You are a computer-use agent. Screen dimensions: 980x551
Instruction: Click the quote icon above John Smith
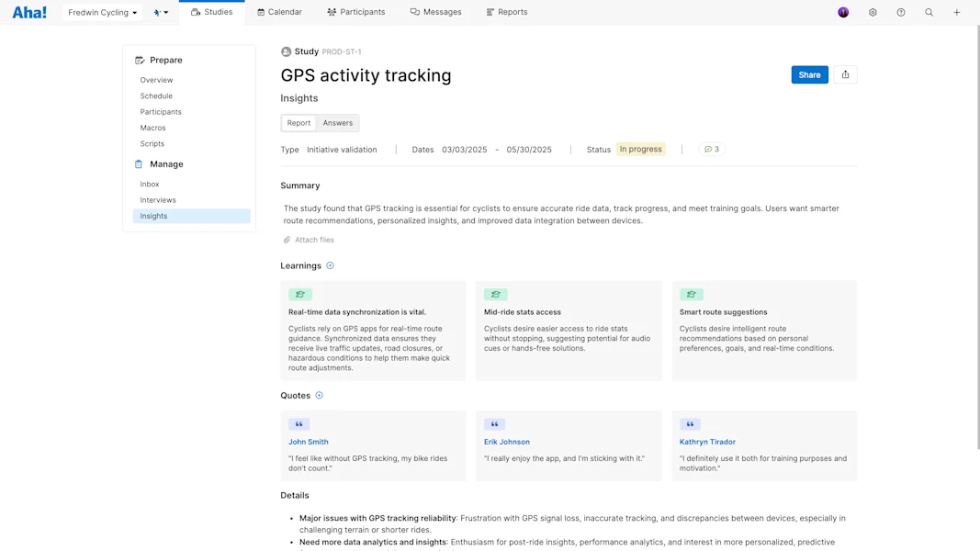pyautogui.click(x=299, y=424)
